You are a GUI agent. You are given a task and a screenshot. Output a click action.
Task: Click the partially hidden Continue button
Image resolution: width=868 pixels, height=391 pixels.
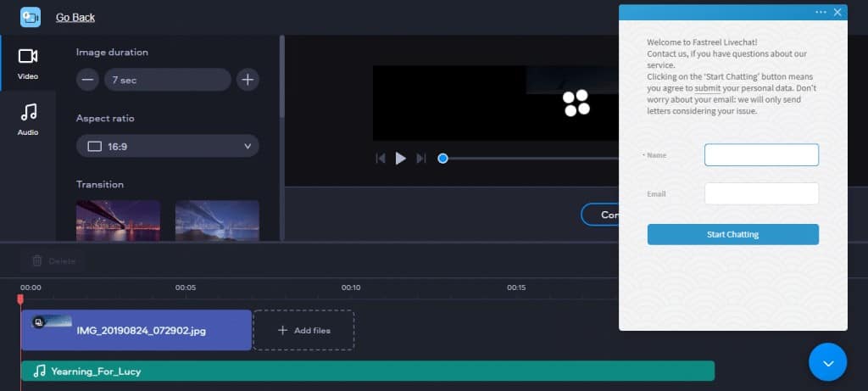600,215
